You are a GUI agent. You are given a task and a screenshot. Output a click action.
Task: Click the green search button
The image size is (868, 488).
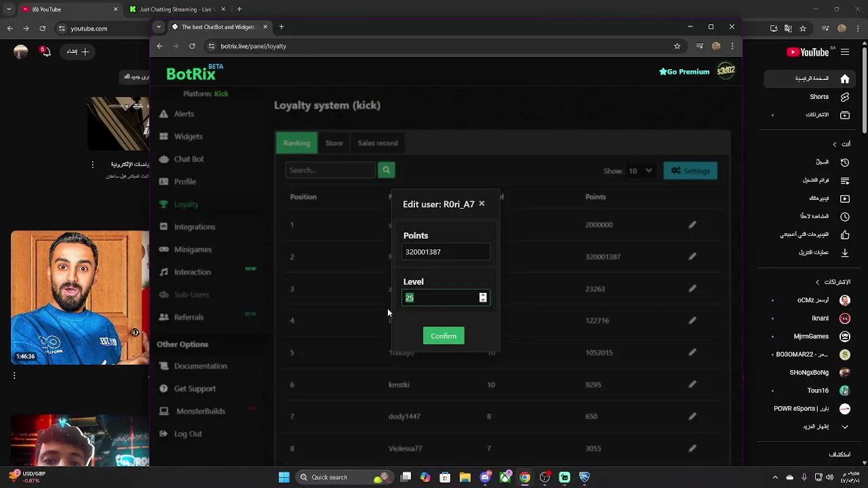click(x=386, y=170)
